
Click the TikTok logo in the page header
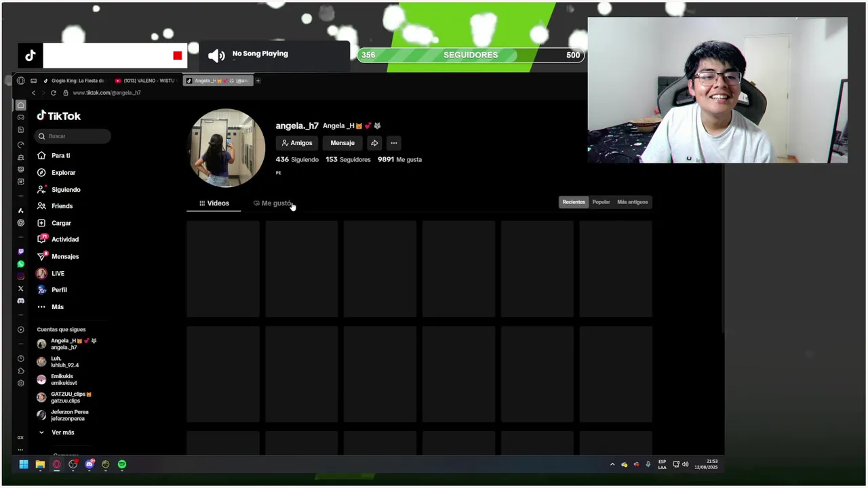(59, 116)
